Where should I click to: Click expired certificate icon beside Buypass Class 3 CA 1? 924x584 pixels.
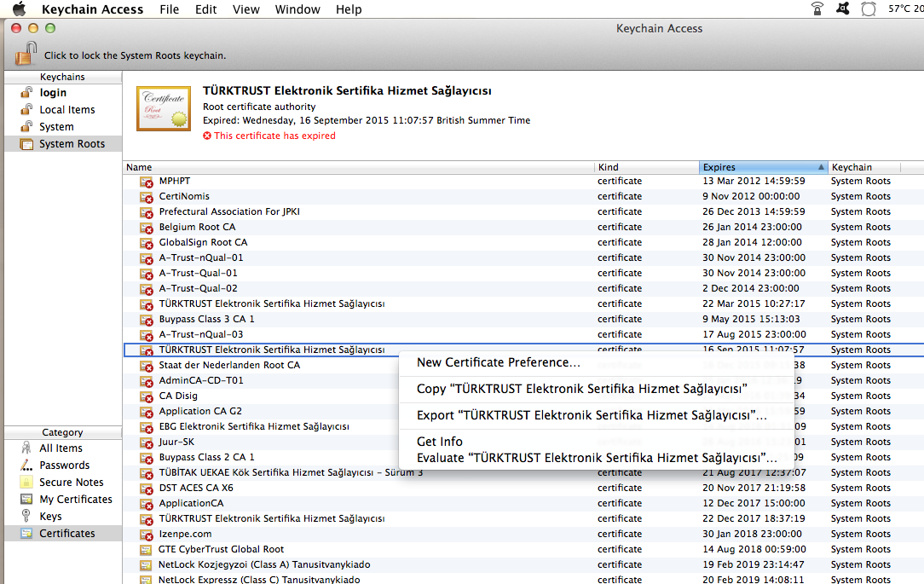coord(146,320)
